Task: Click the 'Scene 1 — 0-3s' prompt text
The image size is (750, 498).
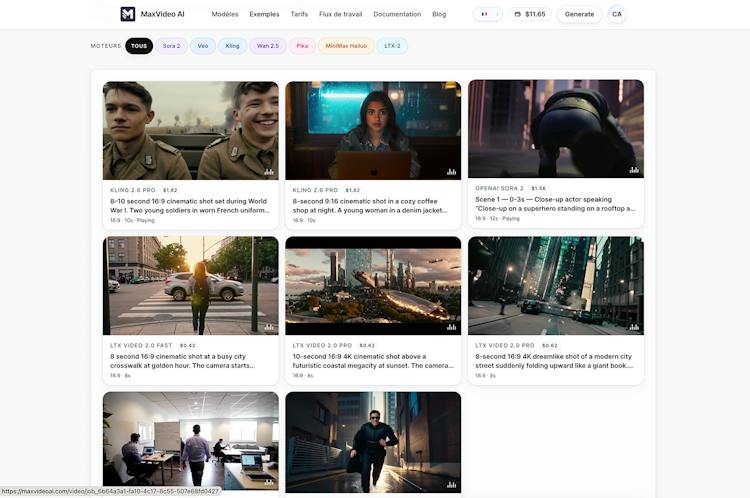Action: pyautogui.click(x=555, y=204)
